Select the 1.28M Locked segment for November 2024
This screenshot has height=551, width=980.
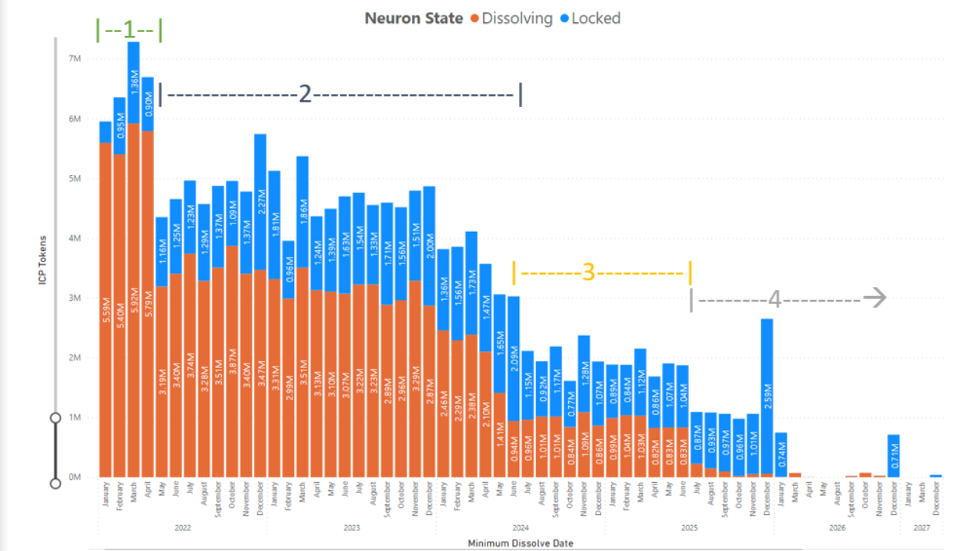(583, 374)
